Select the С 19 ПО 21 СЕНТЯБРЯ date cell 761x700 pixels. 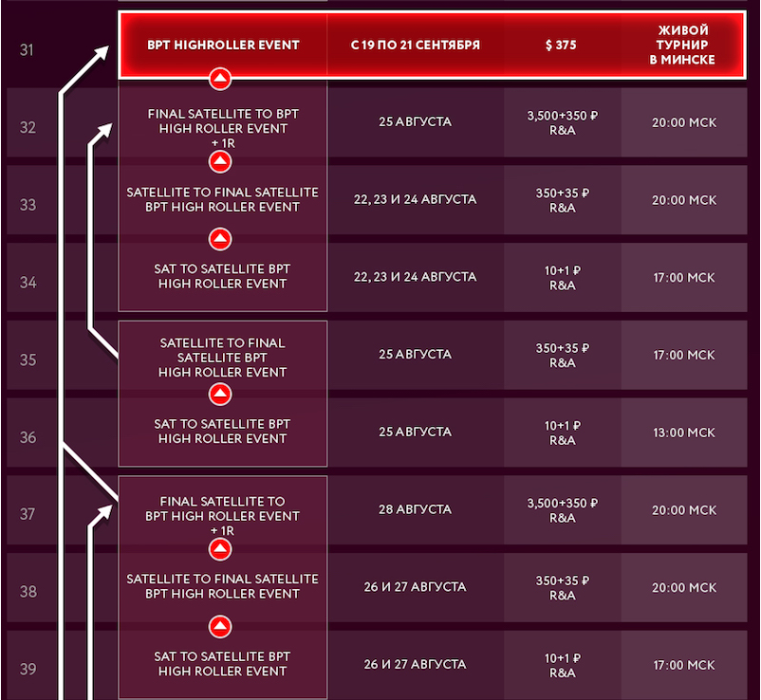(416, 46)
